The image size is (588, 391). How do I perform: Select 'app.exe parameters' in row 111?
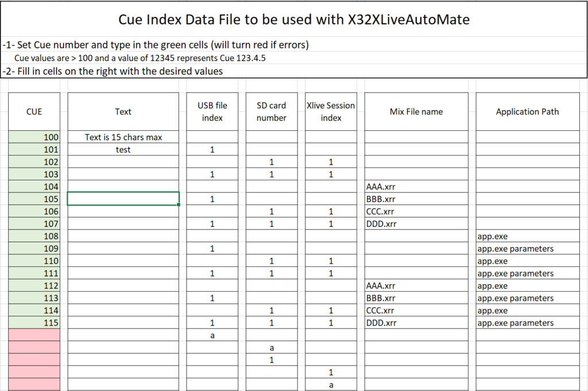(528, 273)
